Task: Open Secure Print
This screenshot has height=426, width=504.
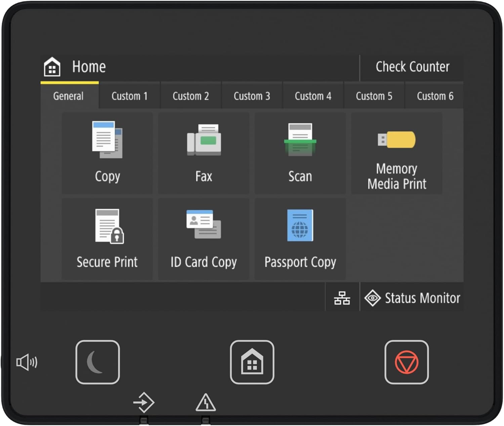Action: tap(107, 239)
